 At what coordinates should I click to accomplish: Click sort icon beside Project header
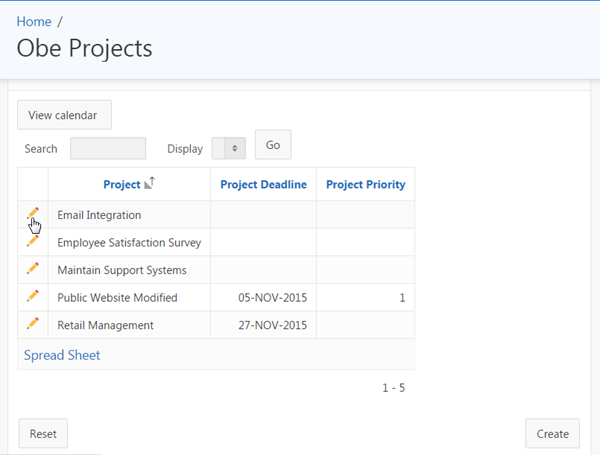point(150,184)
